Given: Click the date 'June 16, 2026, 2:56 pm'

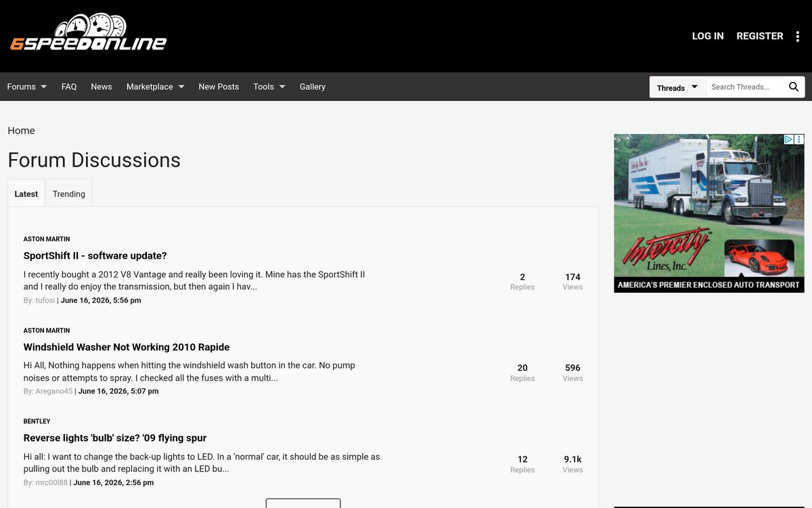Looking at the screenshot, I should [114, 483].
